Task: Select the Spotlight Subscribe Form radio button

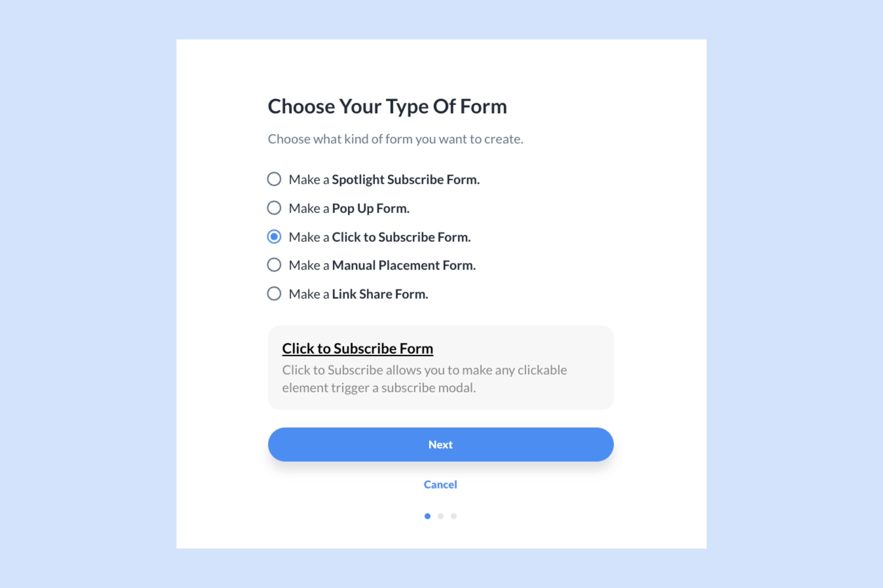Action: pyautogui.click(x=274, y=179)
